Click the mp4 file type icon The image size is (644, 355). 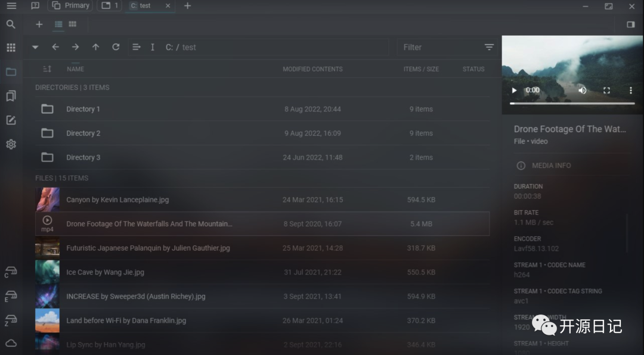(x=47, y=224)
